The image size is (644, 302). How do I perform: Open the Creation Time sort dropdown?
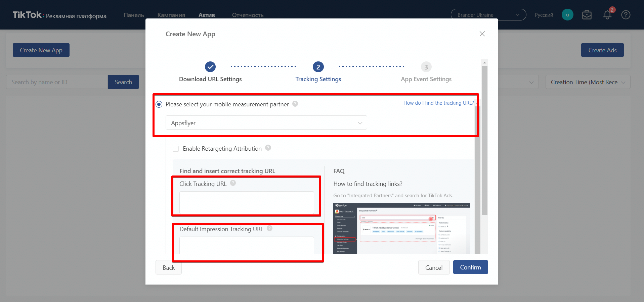pyautogui.click(x=588, y=82)
